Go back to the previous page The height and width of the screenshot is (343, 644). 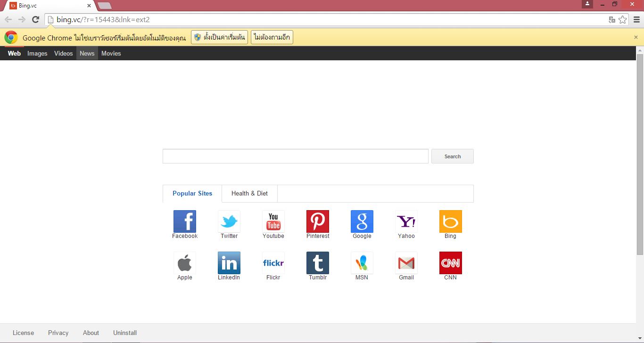(8, 20)
